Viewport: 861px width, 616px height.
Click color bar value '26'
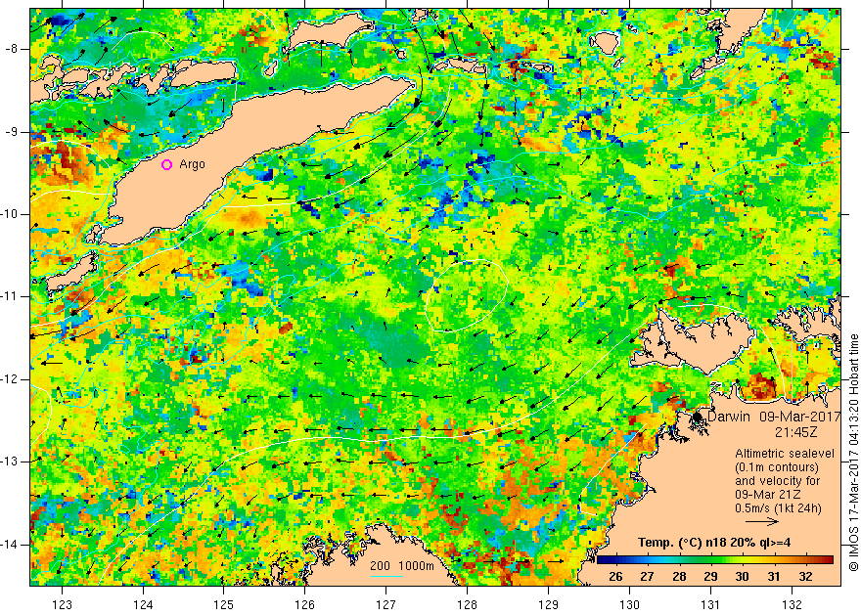click(x=615, y=577)
